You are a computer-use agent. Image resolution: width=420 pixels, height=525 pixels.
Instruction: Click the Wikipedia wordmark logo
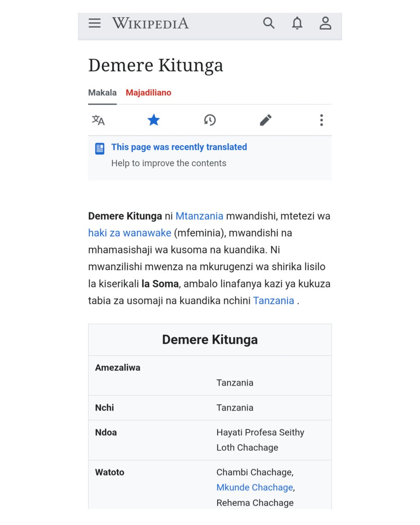coord(150,23)
